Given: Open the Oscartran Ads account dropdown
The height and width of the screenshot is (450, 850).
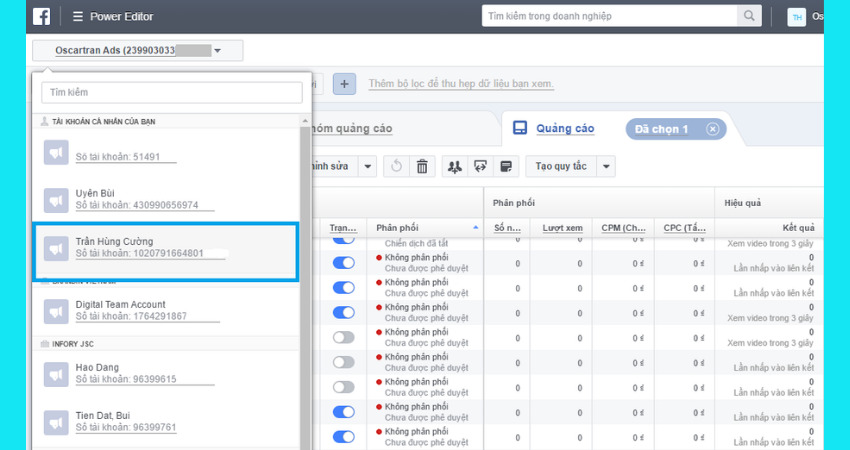Looking at the screenshot, I should point(138,50).
